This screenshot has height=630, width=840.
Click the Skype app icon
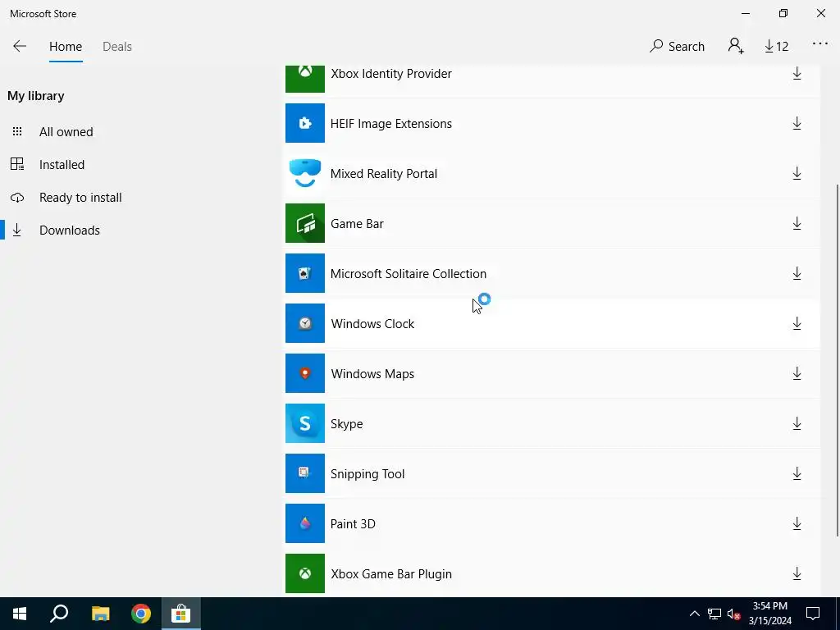tap(305, 423)
